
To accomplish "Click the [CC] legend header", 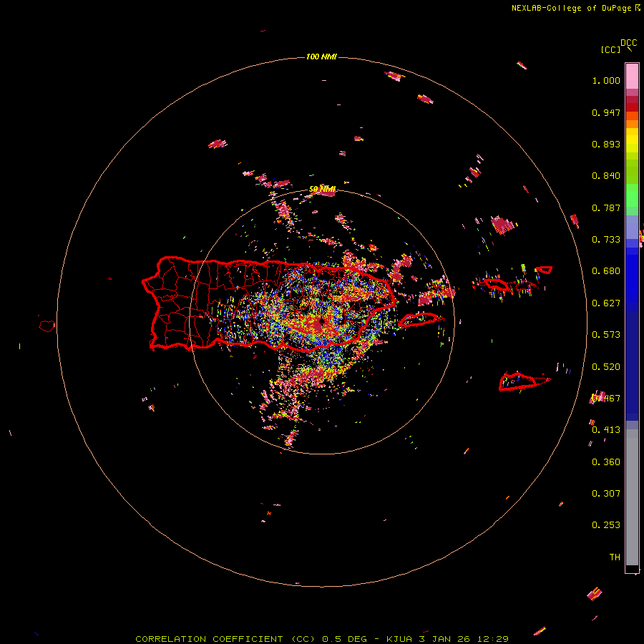I will (610, 49).
